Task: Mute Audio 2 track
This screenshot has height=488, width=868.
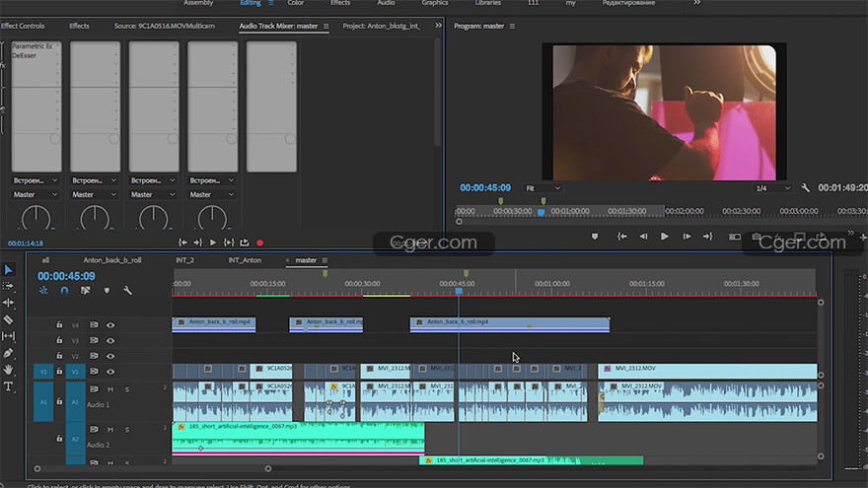Action: tap(110, 430)
